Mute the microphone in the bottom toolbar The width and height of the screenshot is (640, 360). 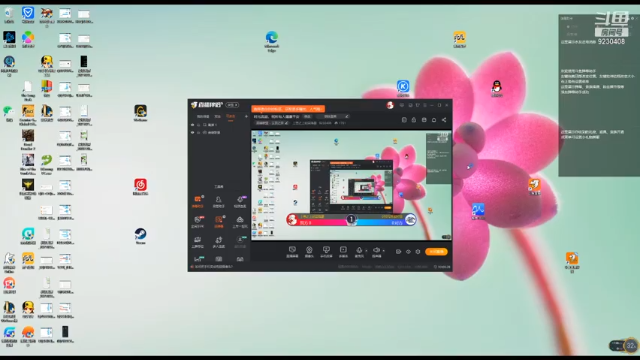[359, 250]
